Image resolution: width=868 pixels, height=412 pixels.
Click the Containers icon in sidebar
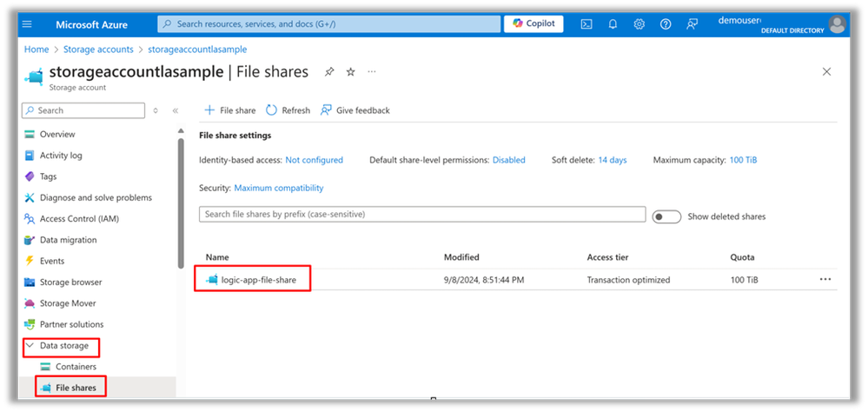click(x=46, y=367)
